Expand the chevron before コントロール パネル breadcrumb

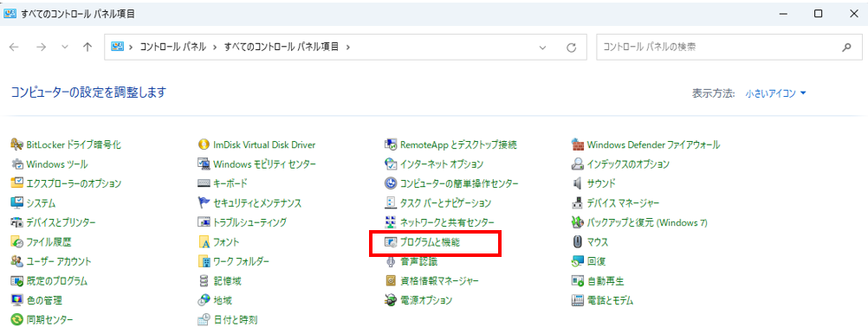[x=131, y=48]
